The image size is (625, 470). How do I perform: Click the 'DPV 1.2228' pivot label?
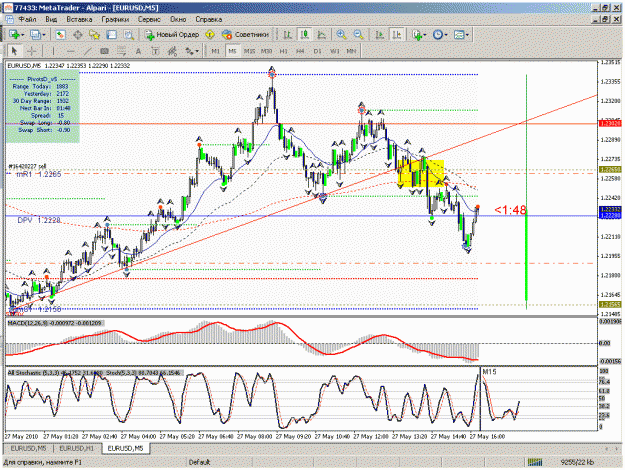click(39, 220)
